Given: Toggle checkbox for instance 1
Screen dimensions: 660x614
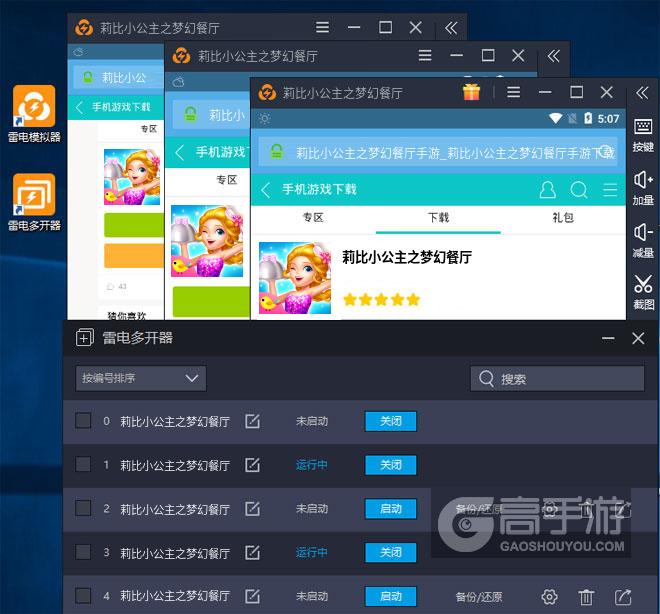Looking at the screenshot, I should 83,464.
